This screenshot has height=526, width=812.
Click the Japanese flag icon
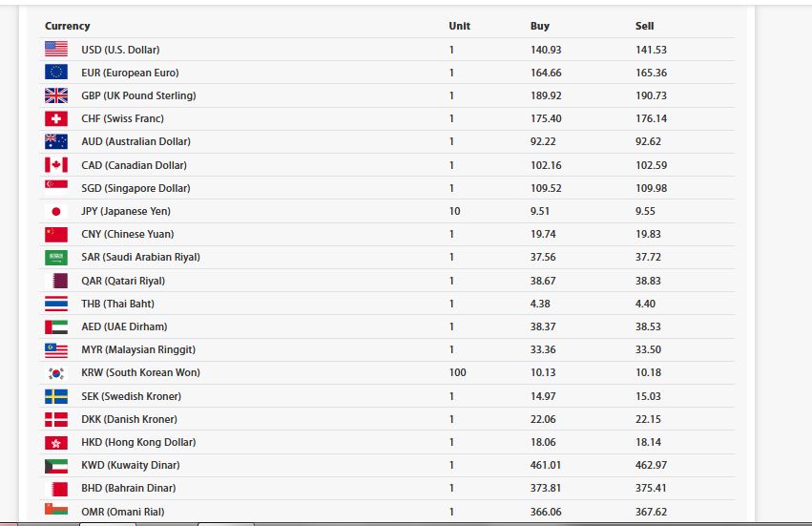56,211
